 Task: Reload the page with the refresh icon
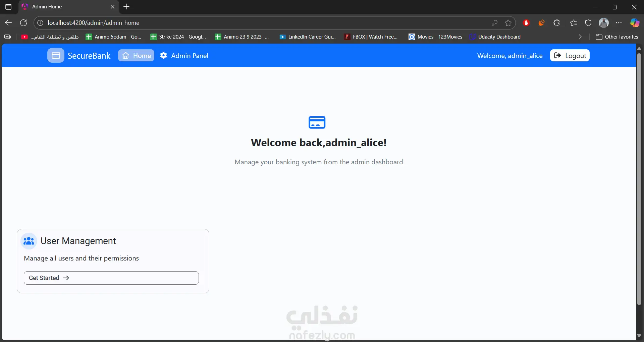[x=23, y=23]
